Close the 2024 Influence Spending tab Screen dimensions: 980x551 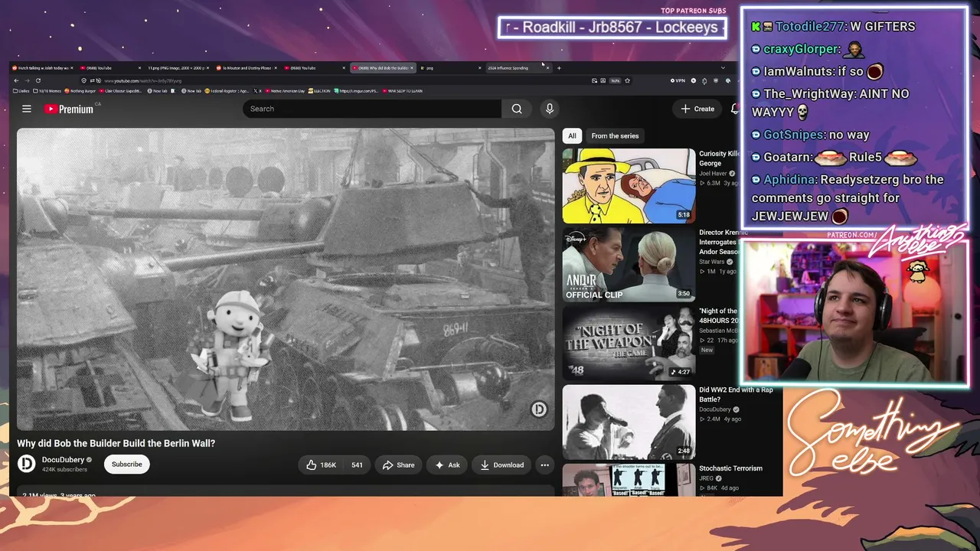(547, 68)
